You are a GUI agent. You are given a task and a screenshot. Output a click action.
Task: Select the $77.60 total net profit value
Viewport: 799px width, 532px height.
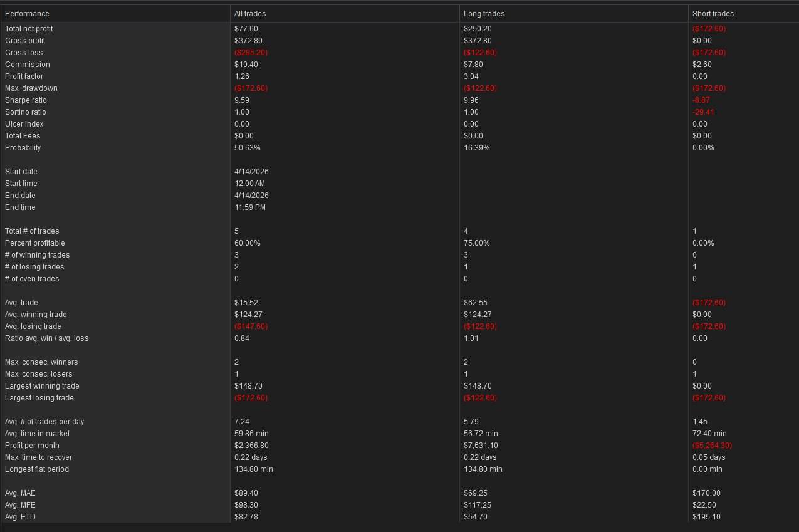(x=246, y=29)
